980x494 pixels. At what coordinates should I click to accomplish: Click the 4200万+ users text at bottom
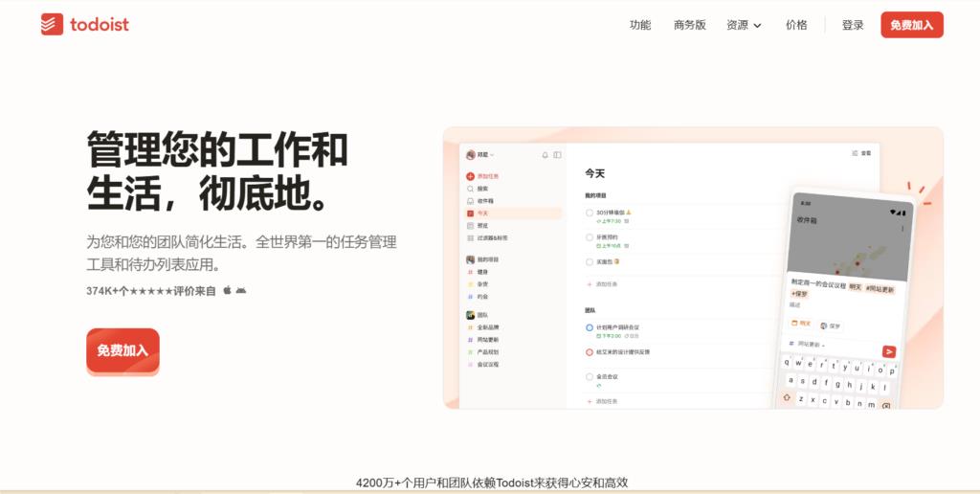click(492, 483)
